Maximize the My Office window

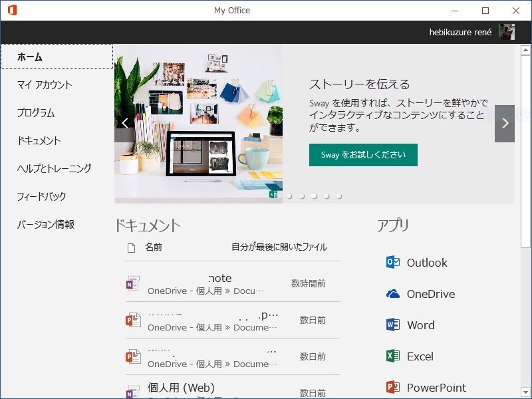click(x=485, y=11)
